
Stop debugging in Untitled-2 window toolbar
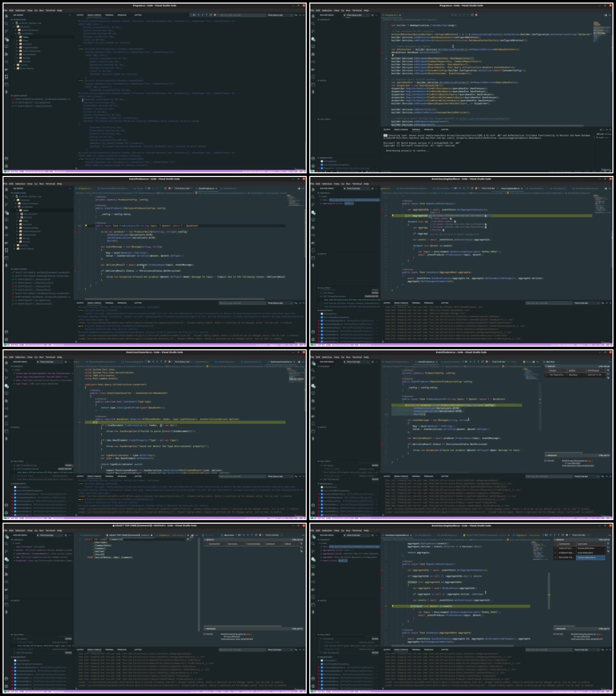[260, 535]
